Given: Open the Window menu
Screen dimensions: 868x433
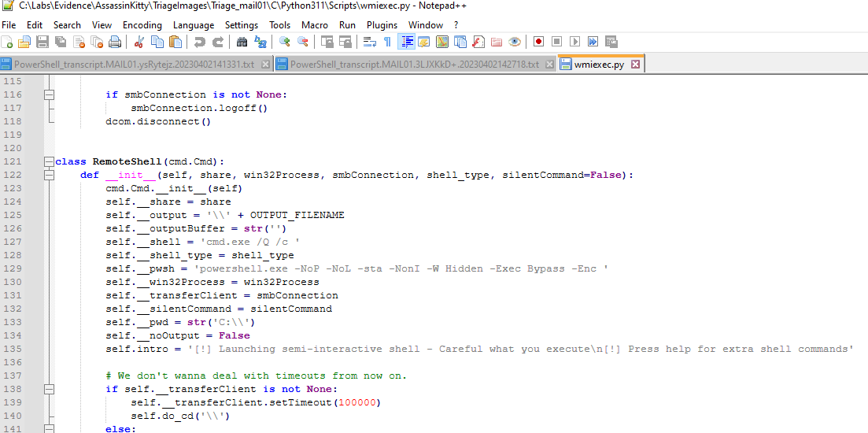Looking at the screenshot, I should 426,25.
